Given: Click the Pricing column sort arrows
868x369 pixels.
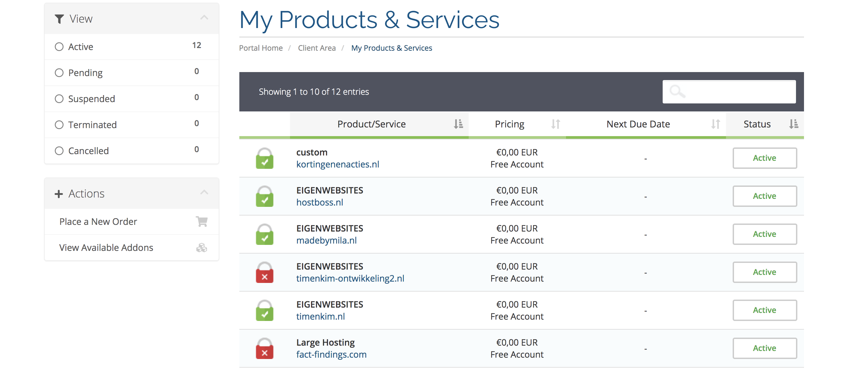Looking at the screenshot, I should pos(555,124).
